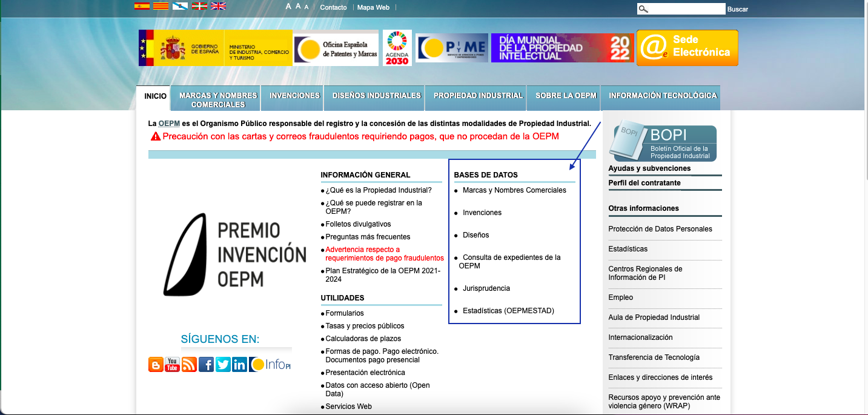Access the Sede Electrónica banner
The height and width of the screenshot is (415, 868).
pyautogui.click(x=686, y=48)
